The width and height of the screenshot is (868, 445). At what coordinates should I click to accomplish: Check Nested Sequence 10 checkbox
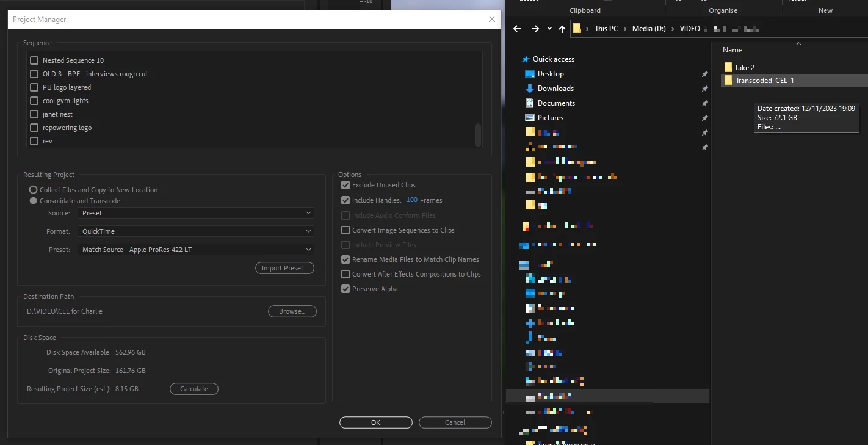(x=34, y=60)
